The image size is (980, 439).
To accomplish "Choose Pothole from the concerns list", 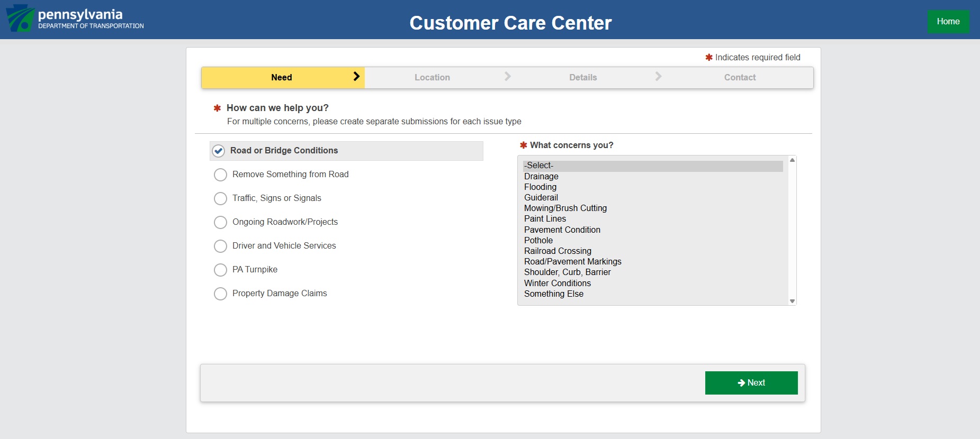I will (x=538, y=240).
